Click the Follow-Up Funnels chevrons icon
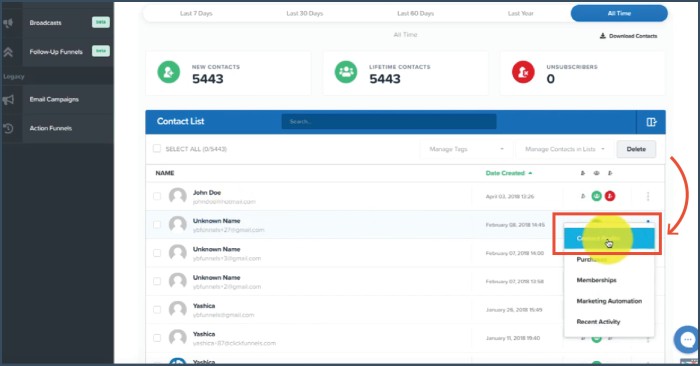Viewport: 700px width, 366px height. point(8,52)
